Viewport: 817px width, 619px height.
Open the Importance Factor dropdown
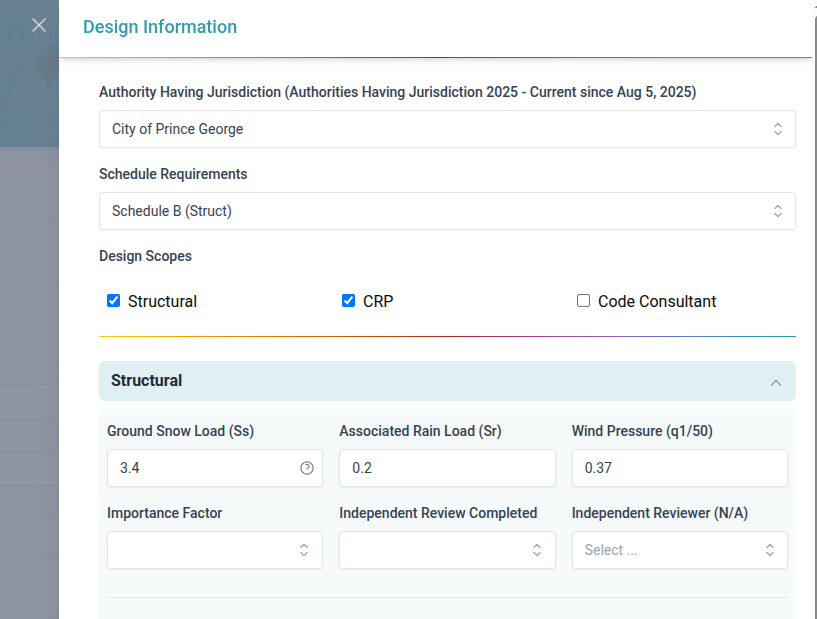coord(214,550)
